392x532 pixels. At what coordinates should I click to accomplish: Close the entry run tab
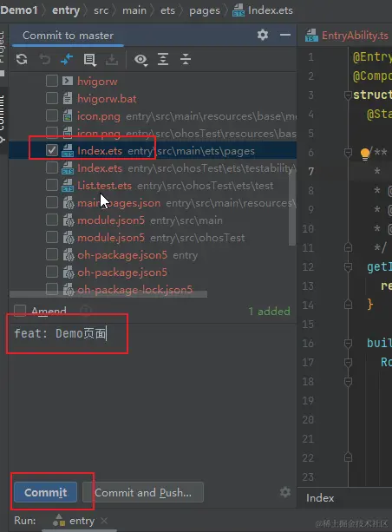[x=104, y=521]
